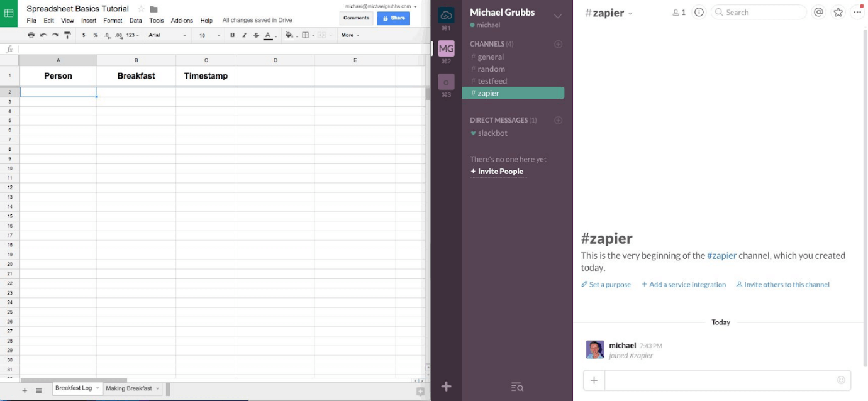Star the Spreadsheet Basics Tutorial document
This screenshot has height=401, width=868.
pyautogui.click(x=141, y=9)
